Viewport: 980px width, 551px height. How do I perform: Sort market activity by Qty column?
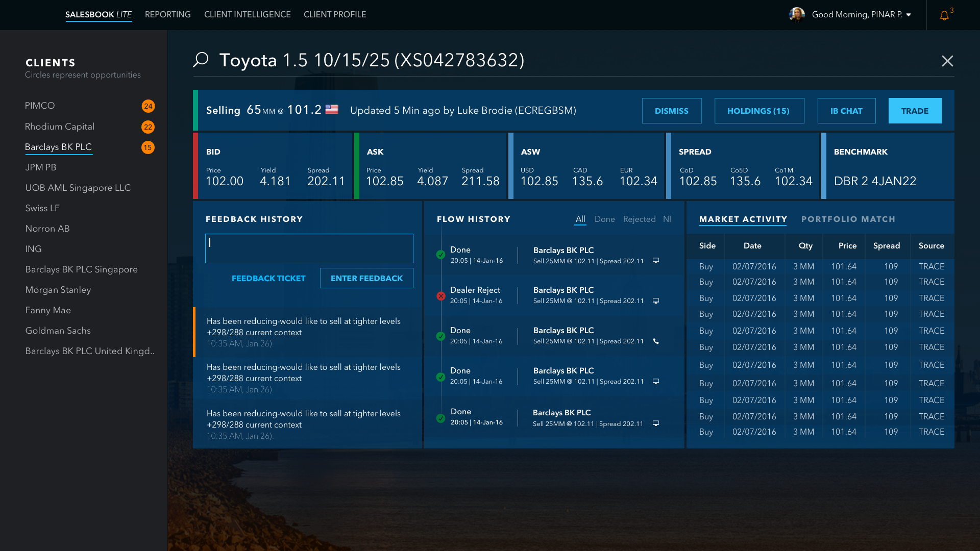tap(805, 246)
